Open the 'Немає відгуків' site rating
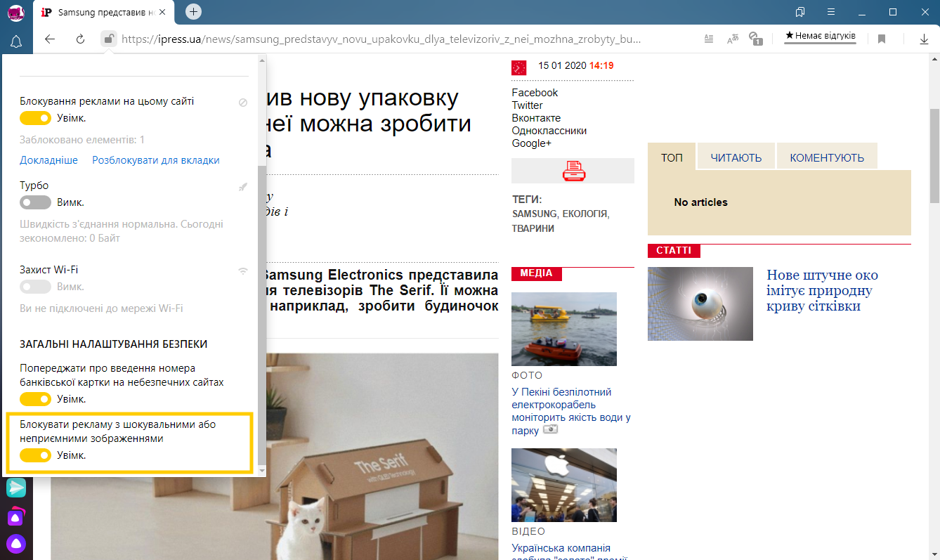This screenshot has width=940, height=560. click(820, 36)
